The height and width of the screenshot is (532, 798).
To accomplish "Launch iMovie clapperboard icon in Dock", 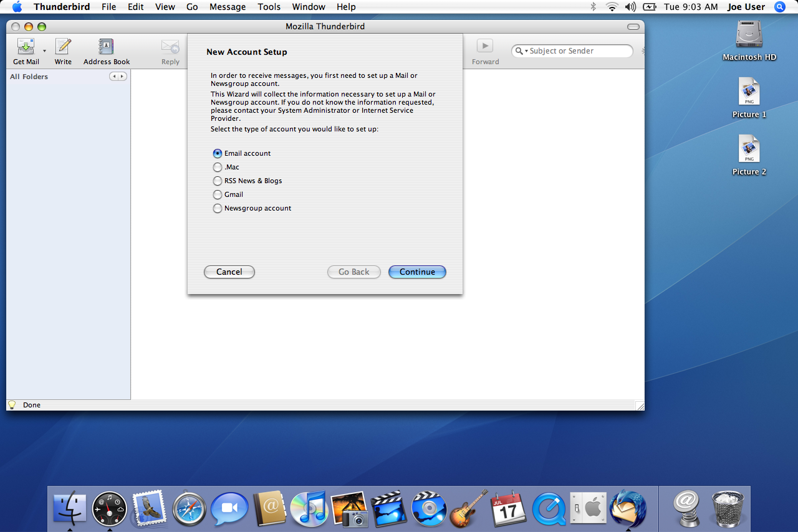I will (x=389, y=509).
